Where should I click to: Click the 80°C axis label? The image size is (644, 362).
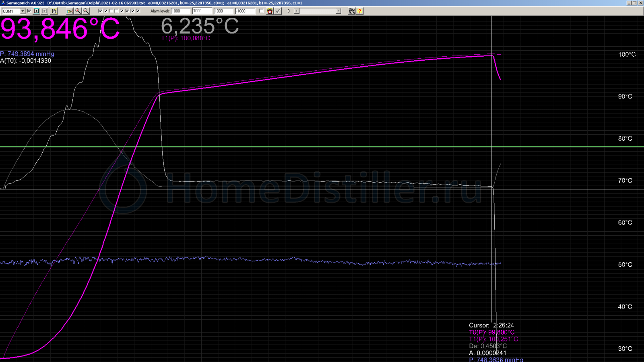pyautogui.click(x=625, y=138)
